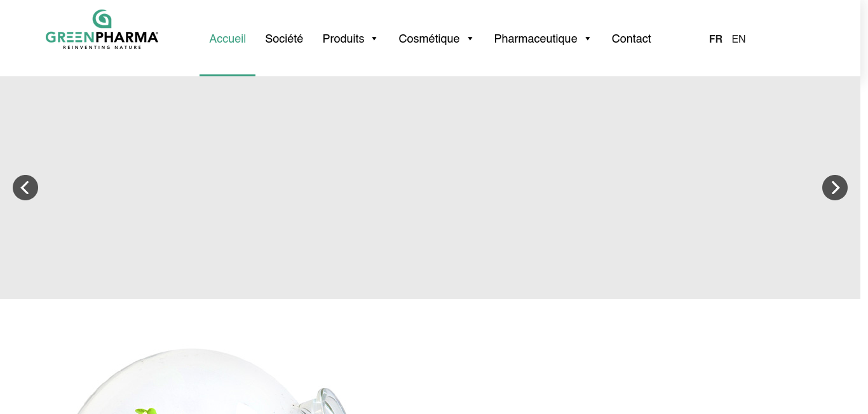This screenshot has height=414, width=868.
Task: Expand the Cosmétique submenu arrow
Action: [470, 39]
